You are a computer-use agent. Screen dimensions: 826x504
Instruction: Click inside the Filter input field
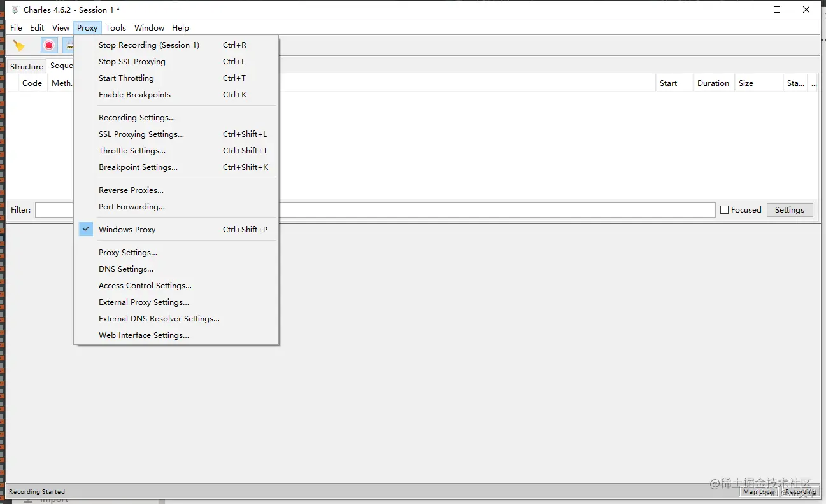375,210
